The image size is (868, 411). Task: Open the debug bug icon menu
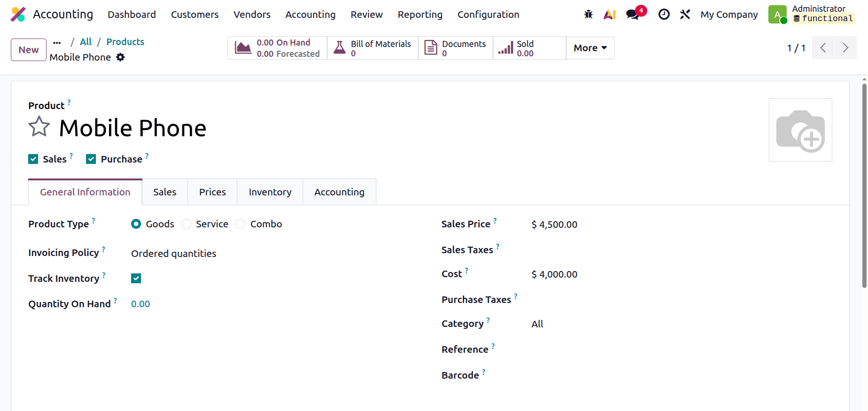click(588, 15)
